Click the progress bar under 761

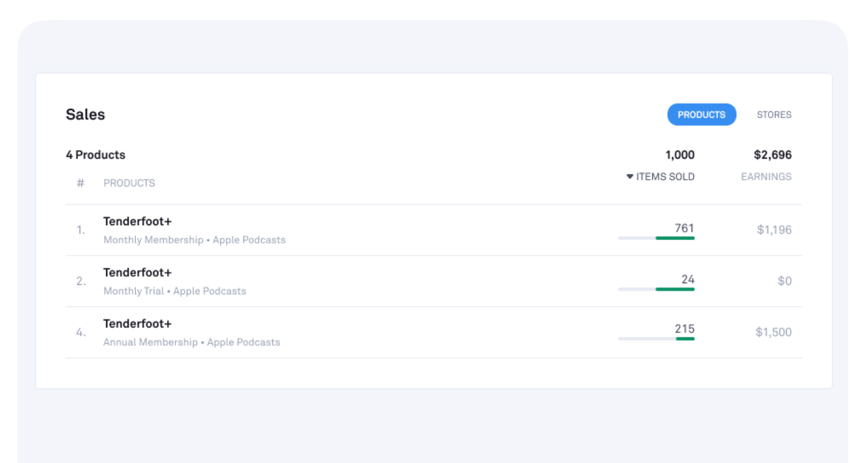[656, 238]
